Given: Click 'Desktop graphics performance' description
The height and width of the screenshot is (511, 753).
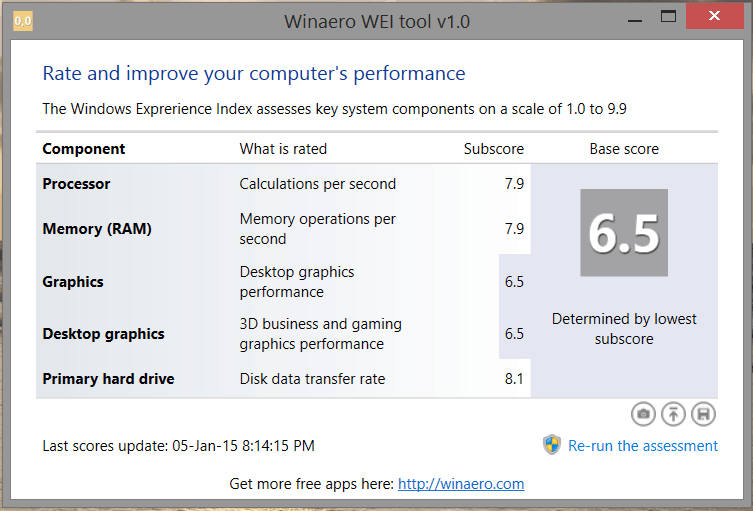Looking at the screenshot, I should (297, 282).
